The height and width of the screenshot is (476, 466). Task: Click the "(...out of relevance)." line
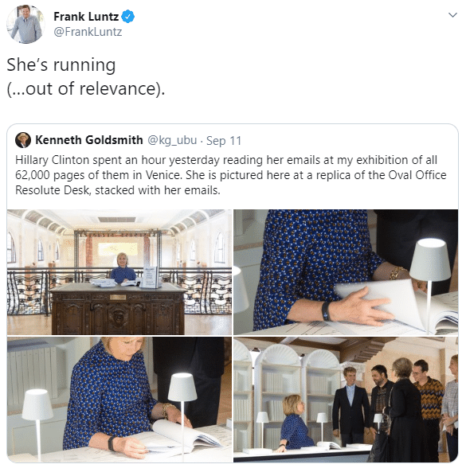86,88
